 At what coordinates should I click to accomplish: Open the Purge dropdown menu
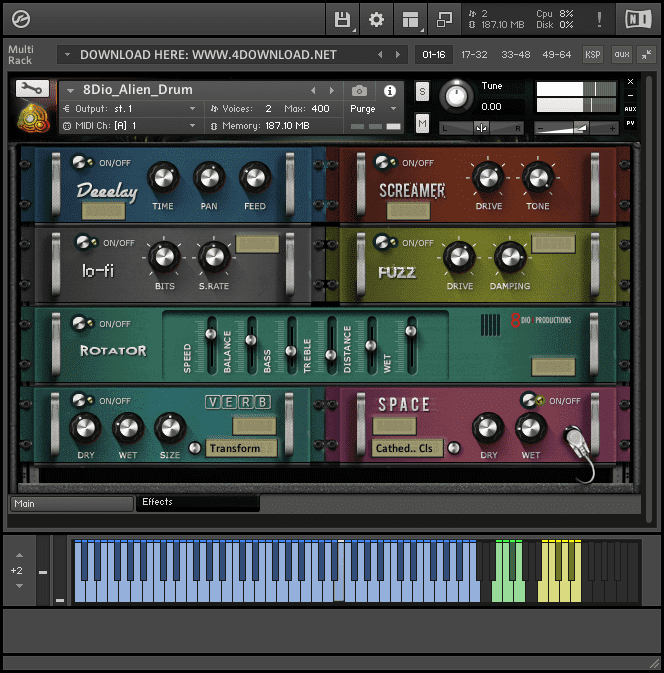(373, 109)
